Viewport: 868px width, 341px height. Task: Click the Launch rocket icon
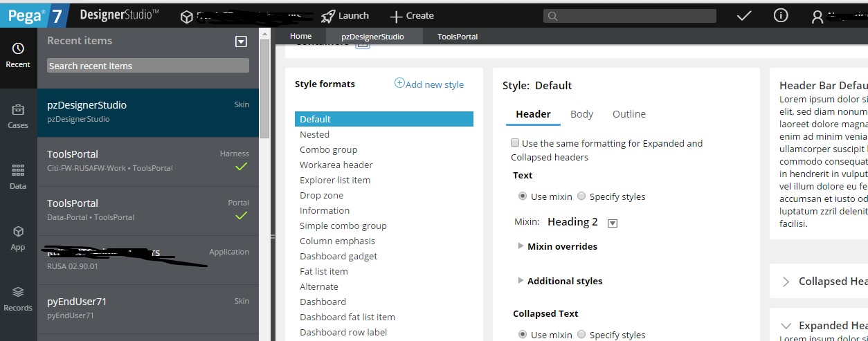[x=328, y=15]
